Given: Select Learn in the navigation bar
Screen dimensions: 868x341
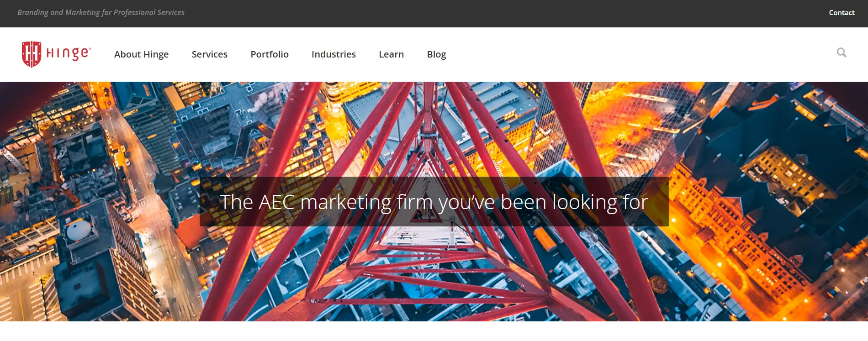Looking at the screenshot, I should tap(391, 54).
